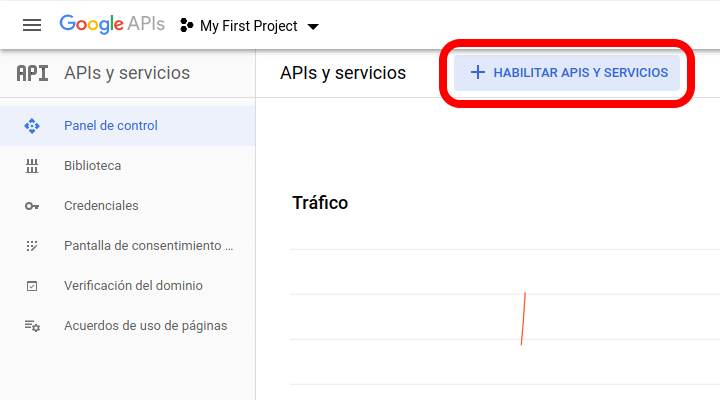Screen dimensions: 720x400
Task: Click the plus icon on Habilitar button
Action: tap(478, 72)
